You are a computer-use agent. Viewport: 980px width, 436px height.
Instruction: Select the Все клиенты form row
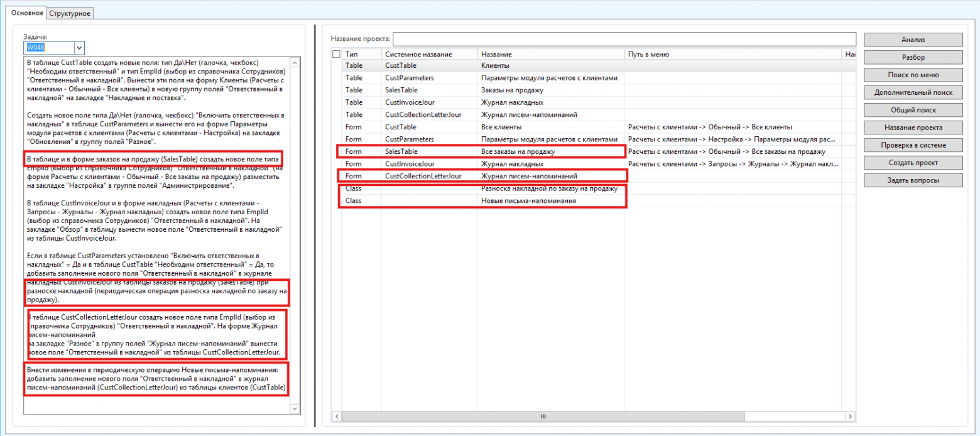593,127
